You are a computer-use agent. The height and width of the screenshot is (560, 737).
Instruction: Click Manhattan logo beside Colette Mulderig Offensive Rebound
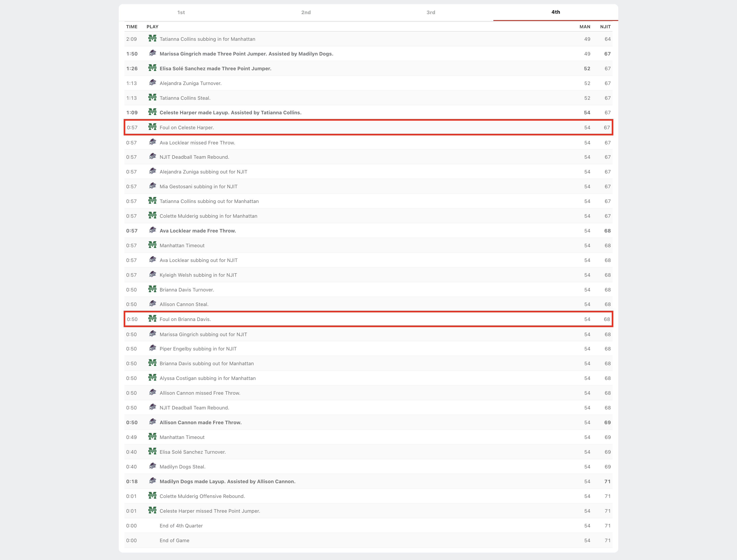[x=152, y=496]
